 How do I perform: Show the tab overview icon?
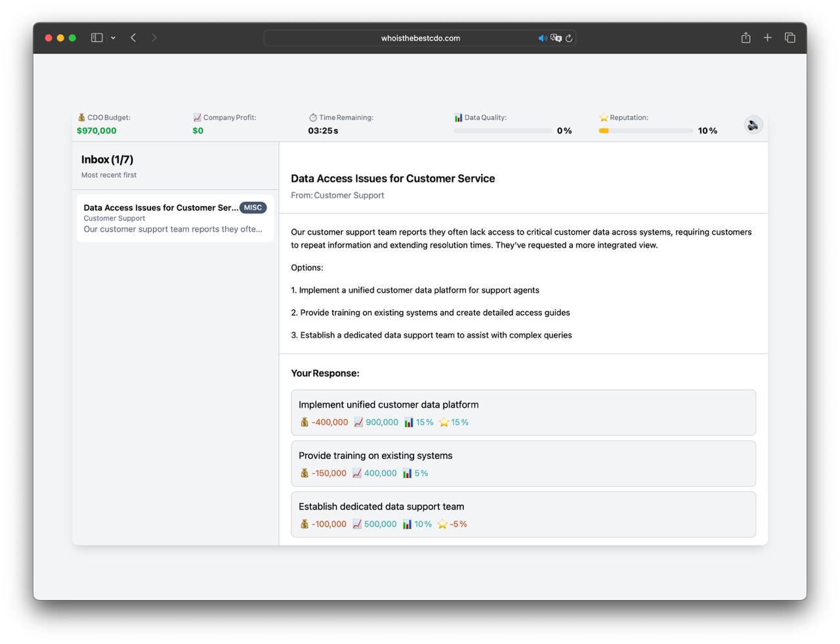coord(790,38)
